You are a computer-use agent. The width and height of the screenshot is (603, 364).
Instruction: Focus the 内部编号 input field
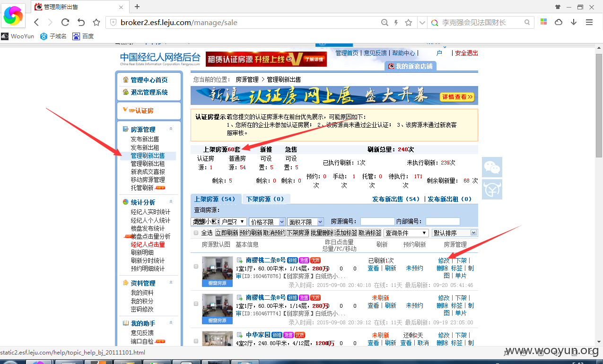[x=443, y=221]
